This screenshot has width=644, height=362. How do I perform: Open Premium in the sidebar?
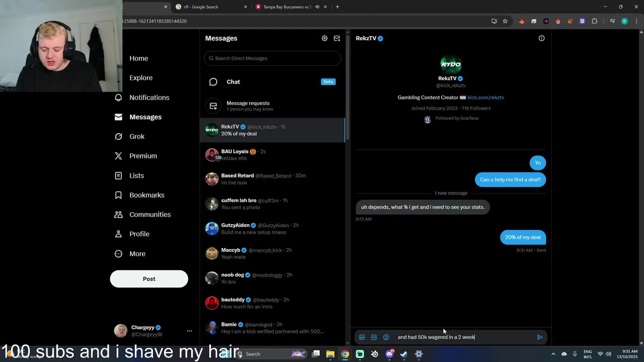[143, 156]
